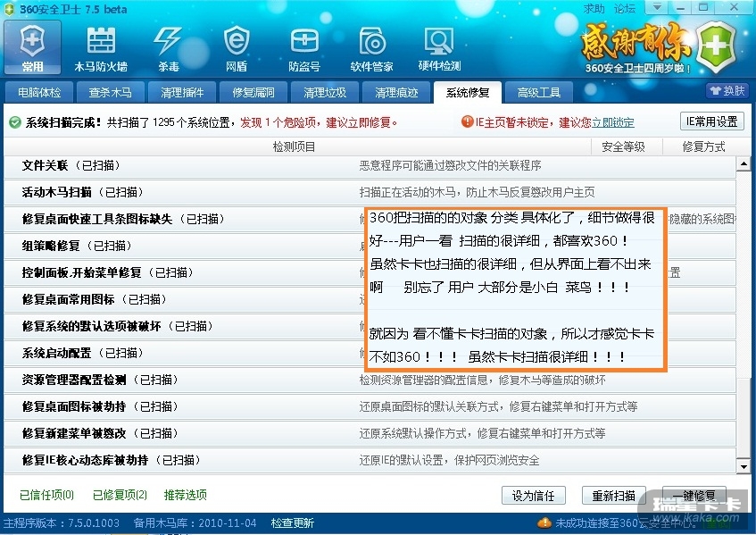Select the 活动木马扫描 row

click(x=370, y=193)
